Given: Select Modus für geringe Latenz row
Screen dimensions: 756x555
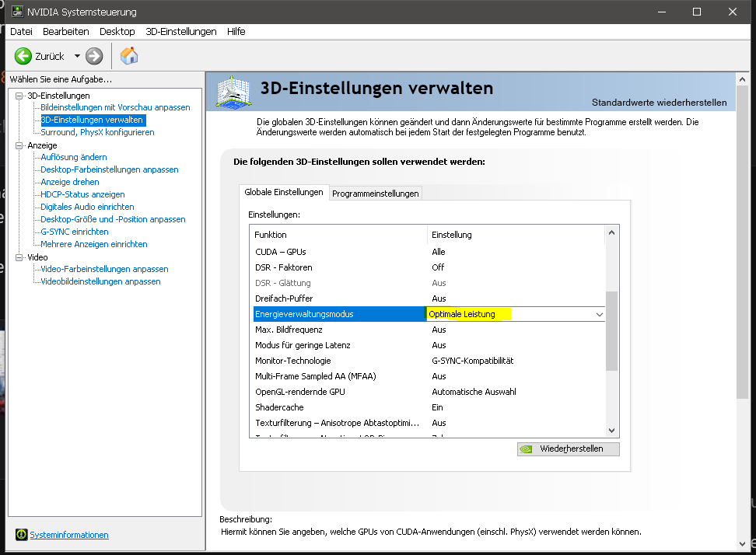Looking at the screenshot, I should (x=429, y=345).
